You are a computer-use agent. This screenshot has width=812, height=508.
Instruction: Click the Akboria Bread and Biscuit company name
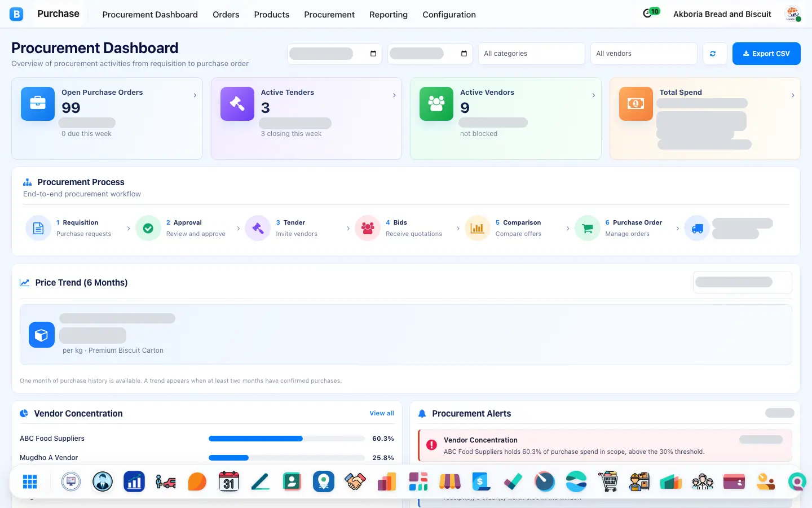tap(722, 14)
